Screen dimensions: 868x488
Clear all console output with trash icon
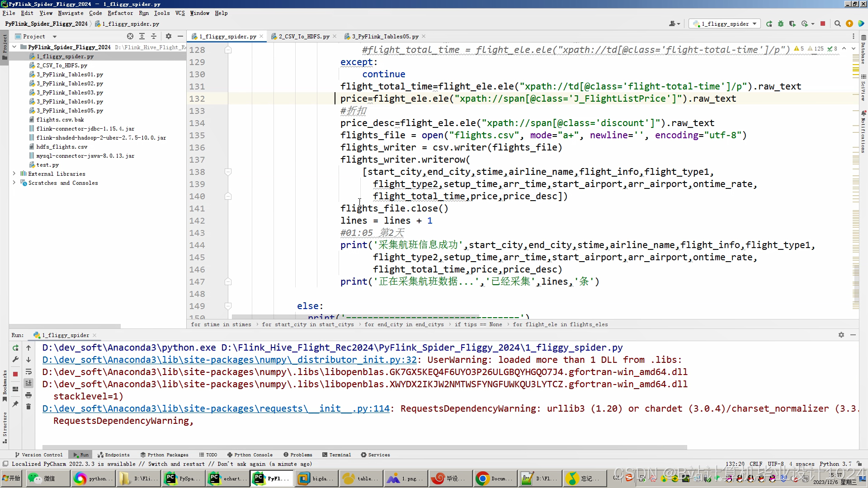pos(28,407)
